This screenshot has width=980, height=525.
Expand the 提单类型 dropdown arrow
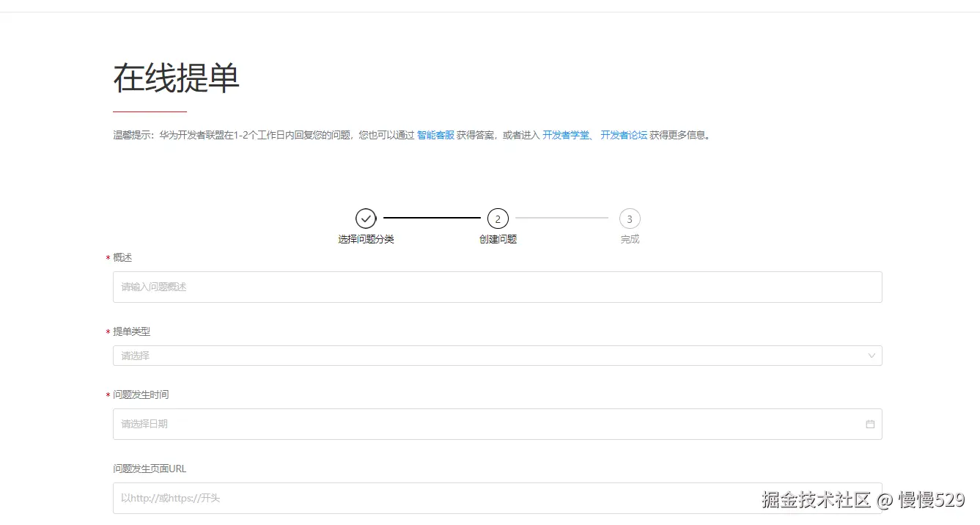pos(872,356)
